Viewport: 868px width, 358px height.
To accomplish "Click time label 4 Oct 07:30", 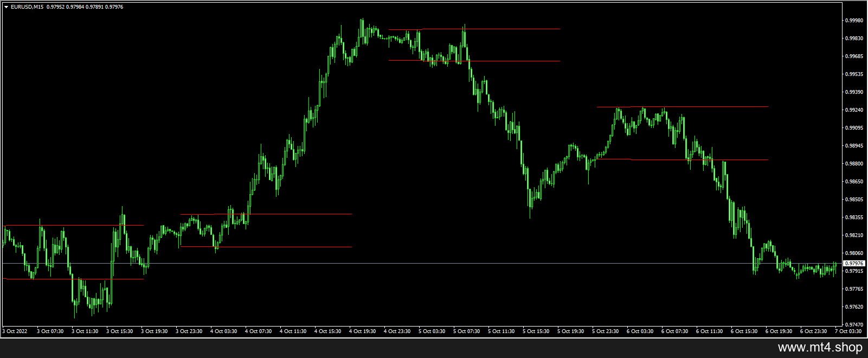I will (259, 331).
